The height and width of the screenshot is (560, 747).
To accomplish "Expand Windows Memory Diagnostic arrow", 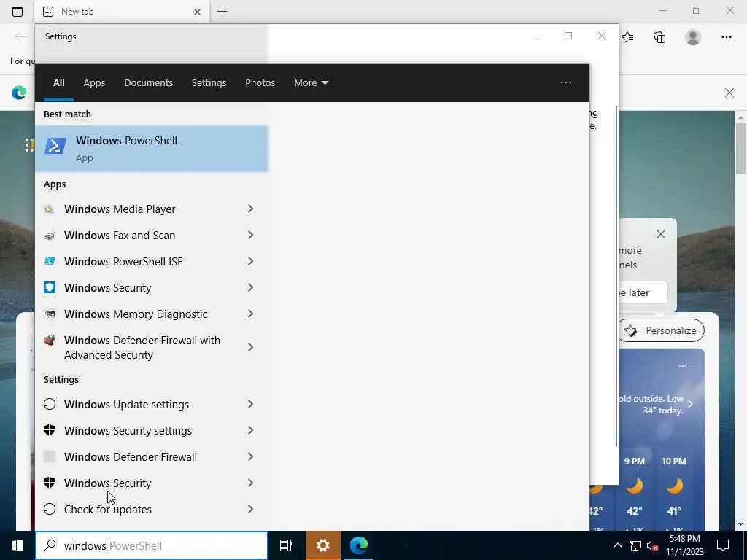I will [x=251, y=314].
